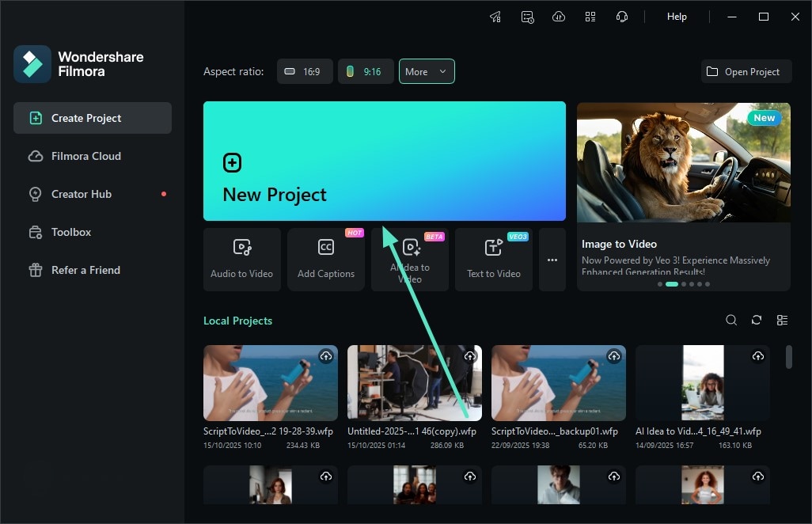Refresh the Local Projects list
Image resolution: width=812 pixels, height=524 pixels.
[756, 320]
